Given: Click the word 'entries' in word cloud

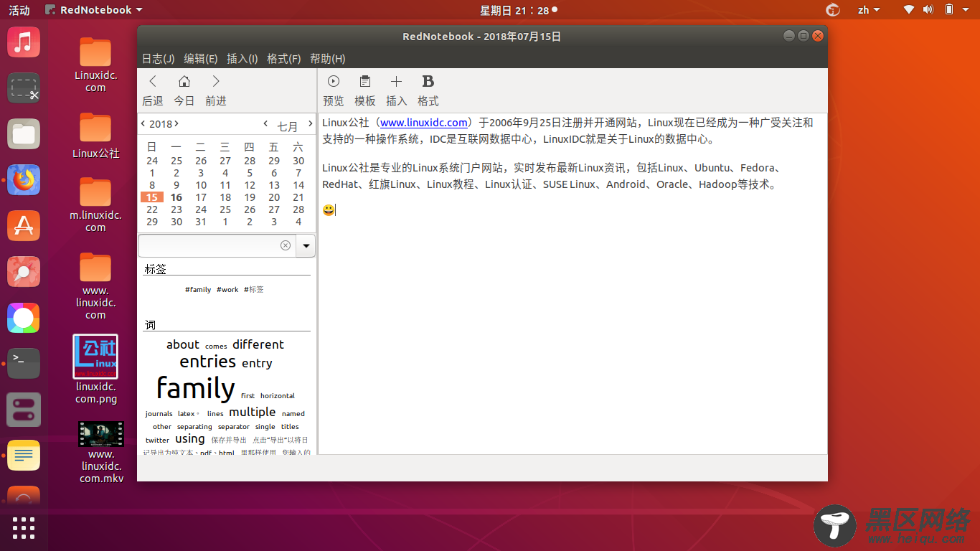Looking at the screenshot, I should (x=208, y=362).
